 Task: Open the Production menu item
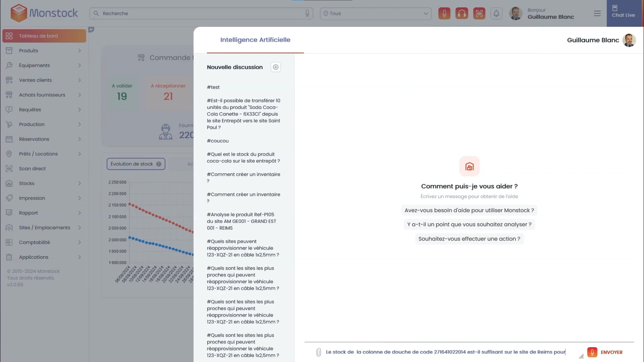pos(44,124)
